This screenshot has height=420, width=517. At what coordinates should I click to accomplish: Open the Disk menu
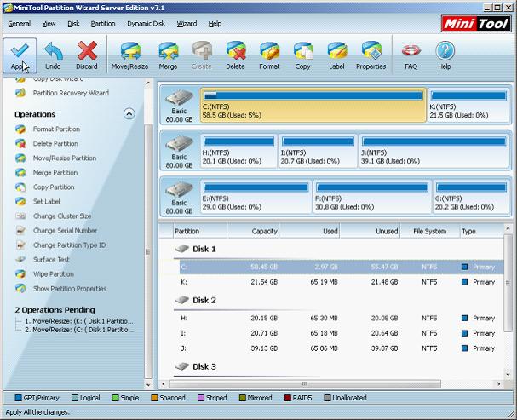(73, 24)
